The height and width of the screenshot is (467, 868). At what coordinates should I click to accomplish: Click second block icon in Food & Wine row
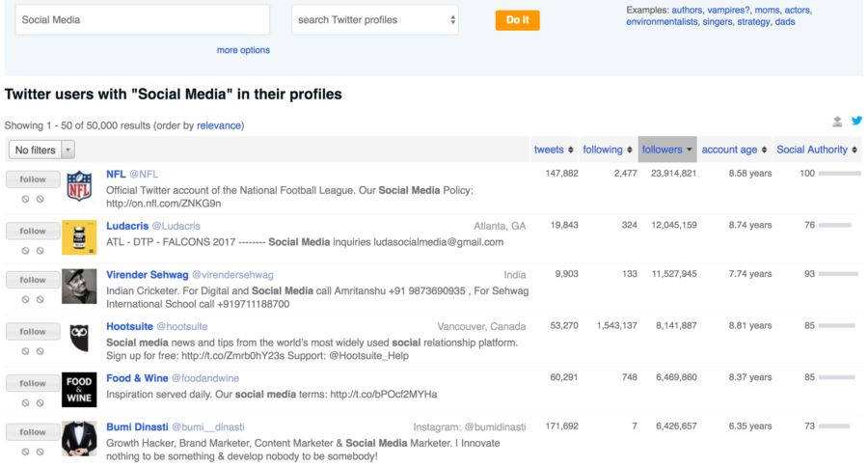click(x=40, y=402)
